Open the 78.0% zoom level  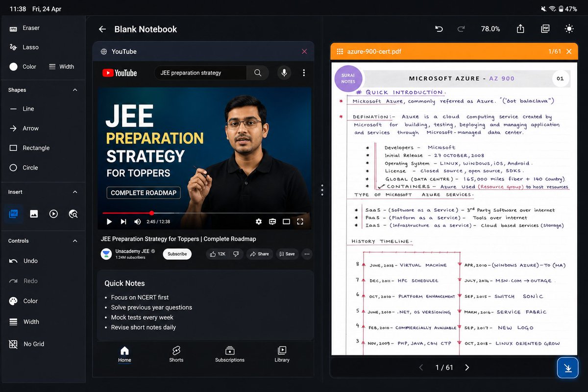pos(490,29)
